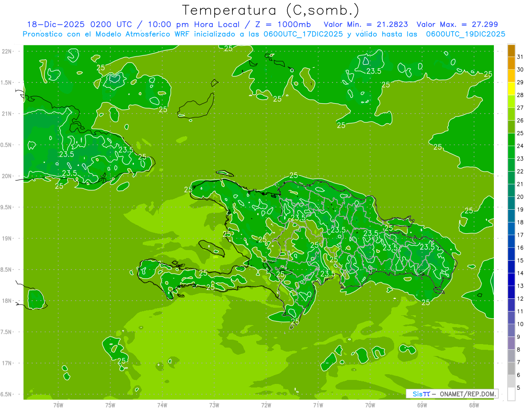Pick the legend color band between 30 and 31
Image resolution: width=532 pixels, height=411 pixels.
(x=511, y=63)
